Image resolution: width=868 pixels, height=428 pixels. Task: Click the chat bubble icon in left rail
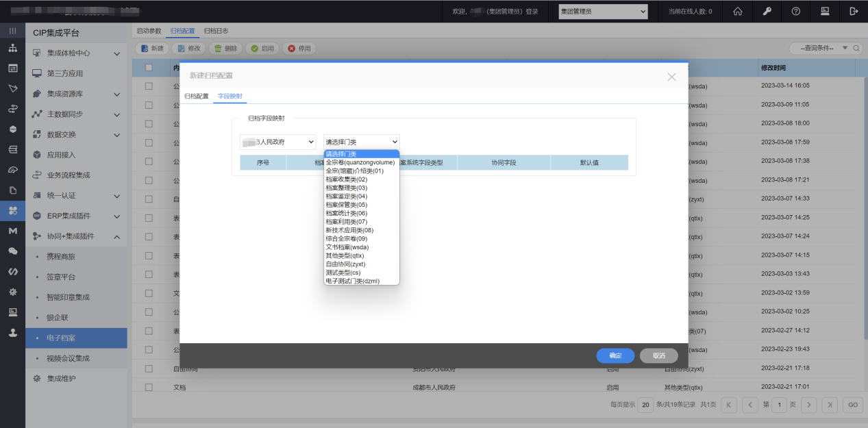click(12, 251)
